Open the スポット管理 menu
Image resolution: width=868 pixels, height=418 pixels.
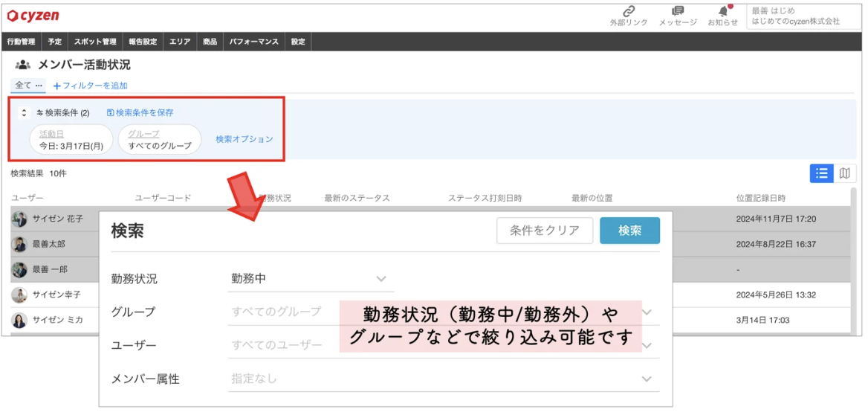[x=94, y=42]
